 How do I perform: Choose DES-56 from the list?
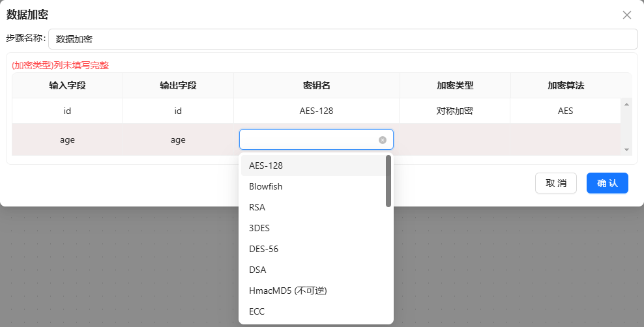[263, 249]
